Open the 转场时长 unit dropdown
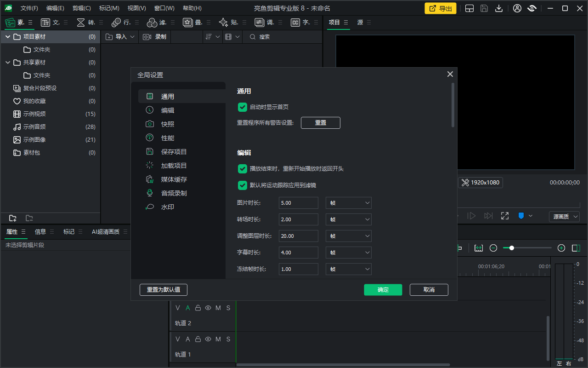The height and width of the screenshot is (368, 588). pyautogui.click(x=349, y=219)
